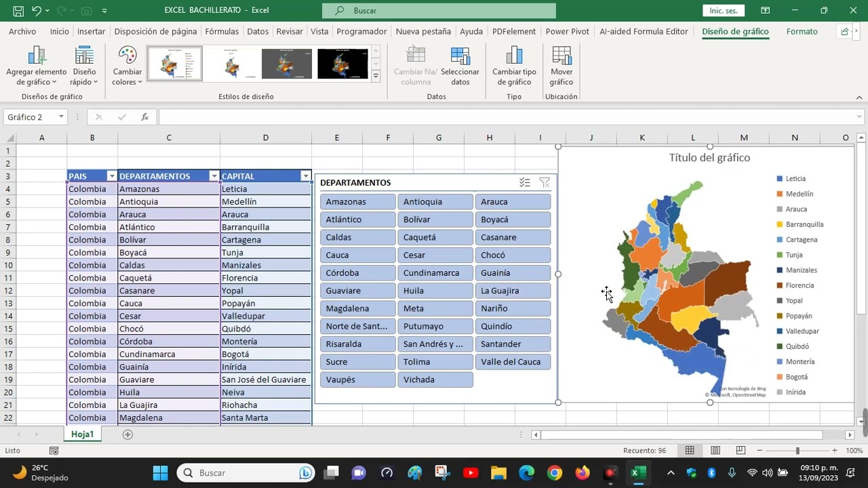Open the Archivo menu
Viewport: 868px width, 488px height.
(x=22, y=31)
